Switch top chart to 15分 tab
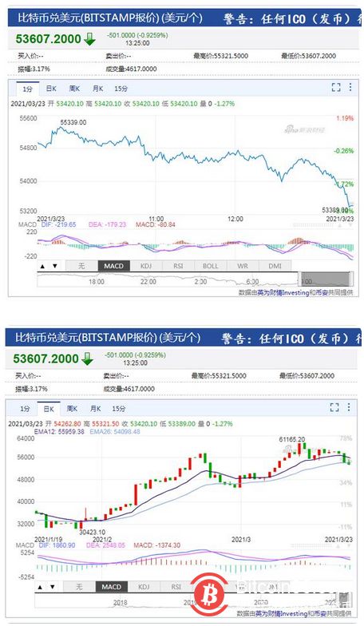This screenshot has width=364, height=626. point(121,89)
